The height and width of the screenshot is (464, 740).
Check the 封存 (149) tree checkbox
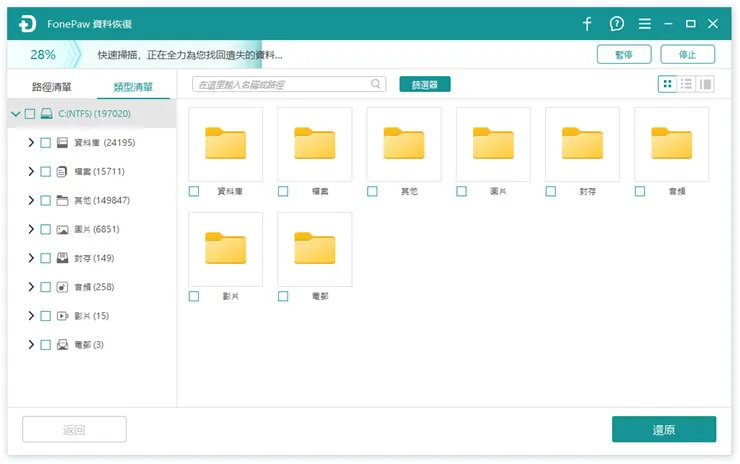tap(45, 258)
